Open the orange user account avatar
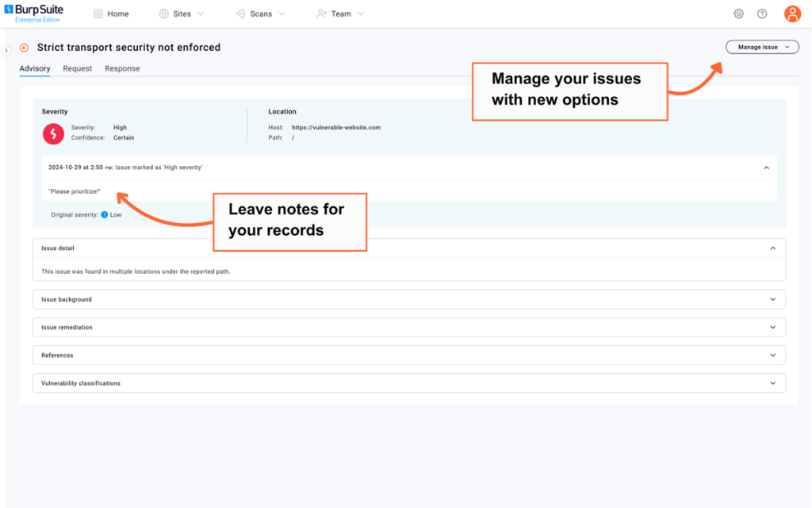 coord(792,14)
